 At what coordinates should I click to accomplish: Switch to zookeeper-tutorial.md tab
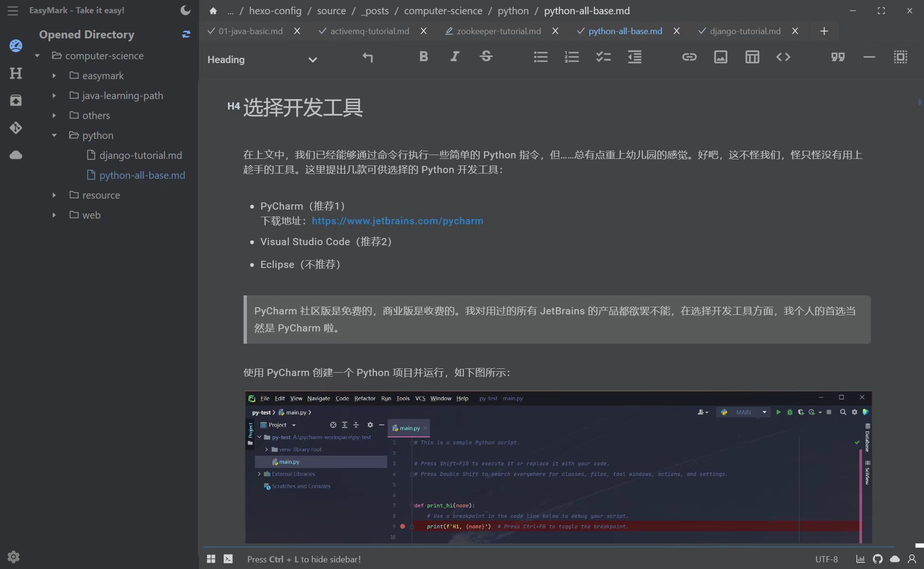[x=498, y=31]
